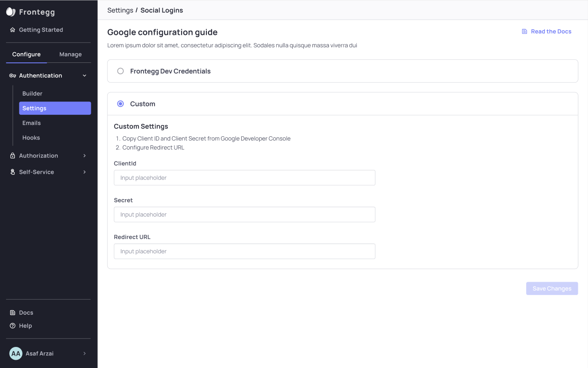The width and height of the screenshot is (588, 368).
Task: Click into the Secret input field
Action: click(244, 214)
